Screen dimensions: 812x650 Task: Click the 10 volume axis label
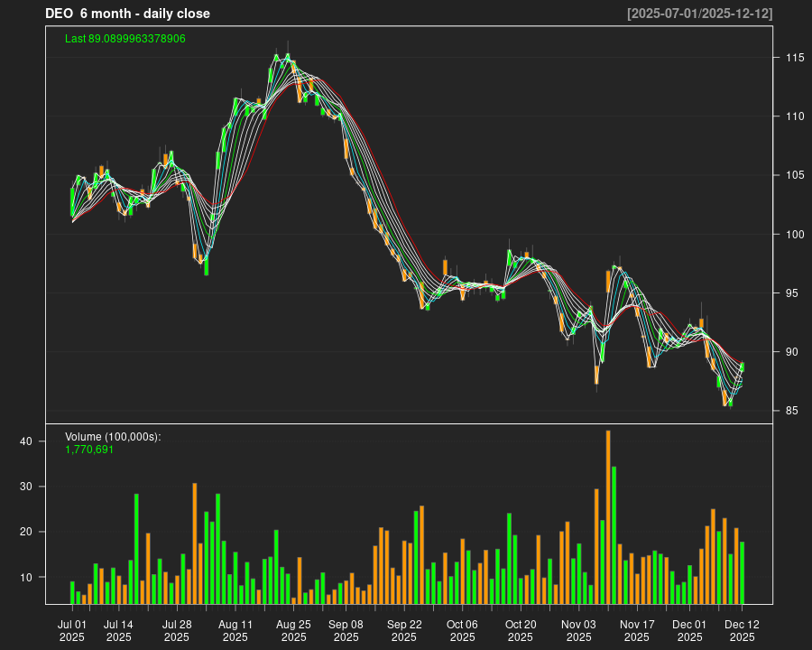[x=27, y=577]
